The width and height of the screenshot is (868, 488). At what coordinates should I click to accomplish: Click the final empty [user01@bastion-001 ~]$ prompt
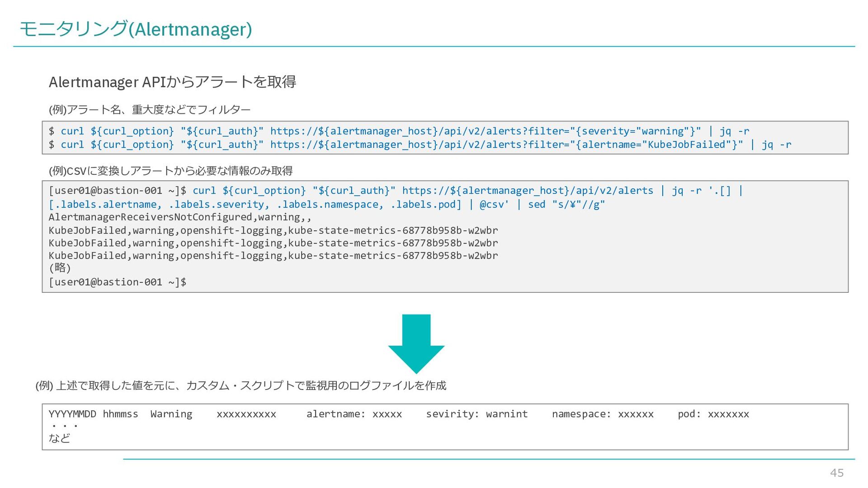[118, 282]
